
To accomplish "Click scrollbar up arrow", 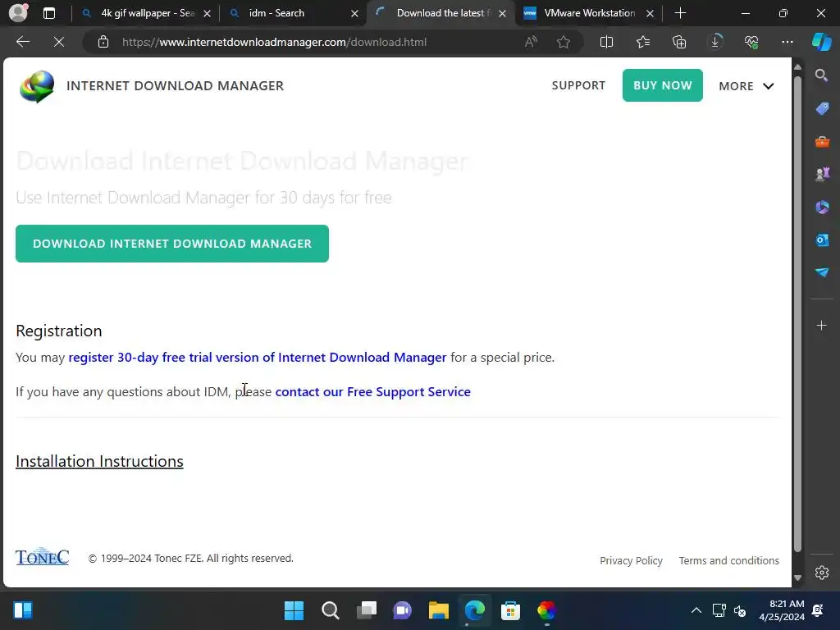I will click(797, 67).
